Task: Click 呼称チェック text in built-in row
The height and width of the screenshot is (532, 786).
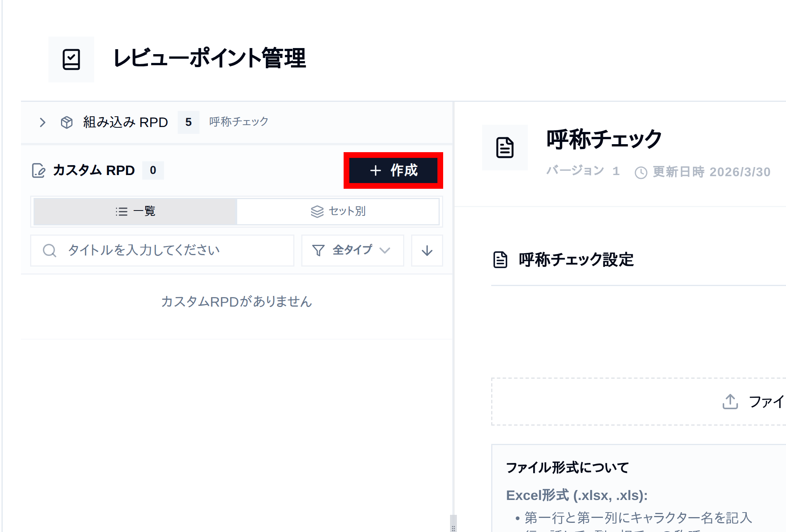Action: click(x=239, y=122)
